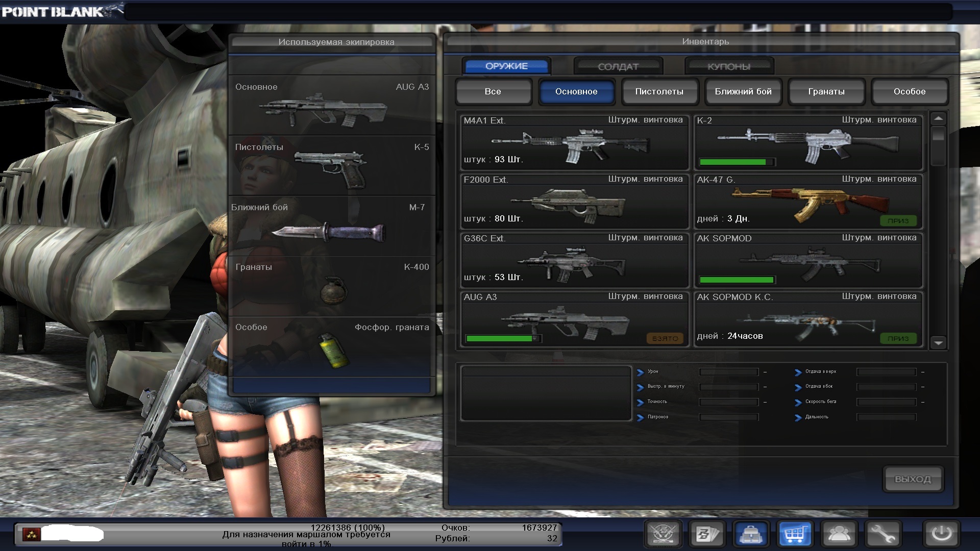Click the Используемая экипировка panel title

(x=336, y=42)
